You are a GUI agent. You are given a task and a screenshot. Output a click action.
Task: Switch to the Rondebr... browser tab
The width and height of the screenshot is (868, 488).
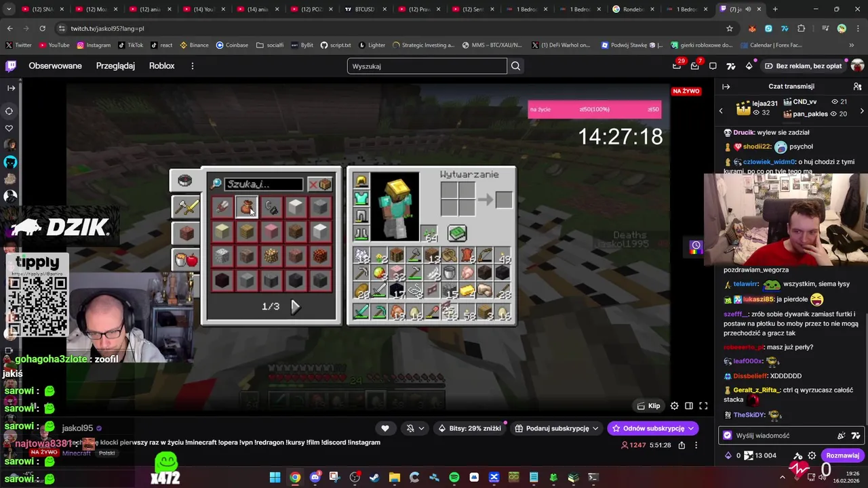633,9
